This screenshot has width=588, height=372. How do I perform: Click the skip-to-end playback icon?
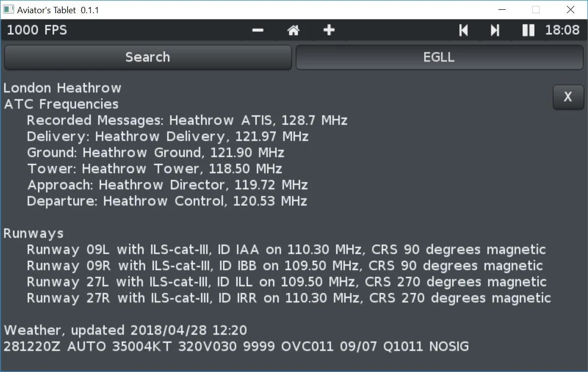[494, 30]
